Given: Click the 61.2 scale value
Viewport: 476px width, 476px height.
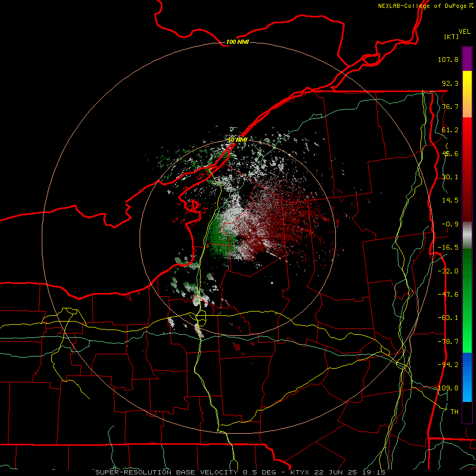Looking at the screenshot, I should 450,130.
